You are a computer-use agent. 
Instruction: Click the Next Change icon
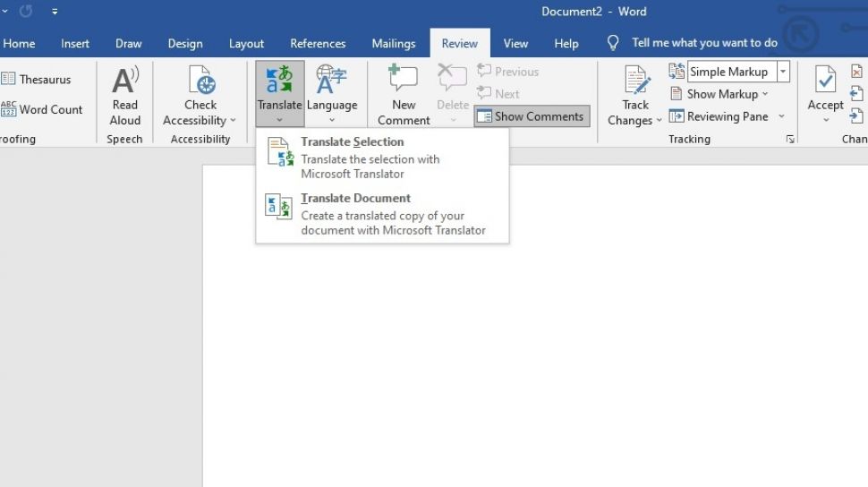click(x=856, y=115)
